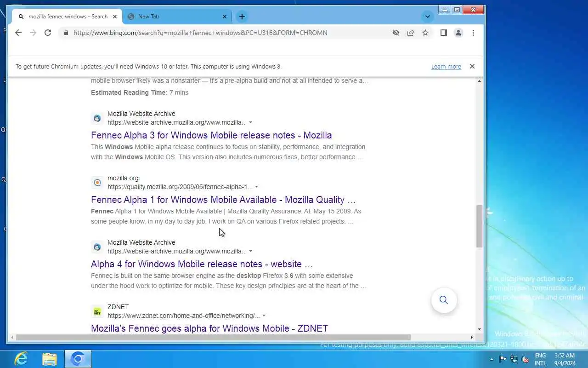This screenshot has height=368, width=588.
Task: Open File Explorer from taskbar
Action: click(x=50, y=359)
